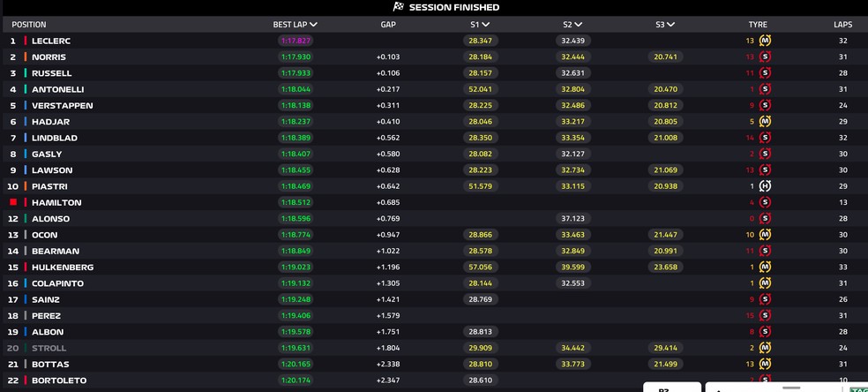
Task: Click Gasly's S2 time 32.127
Action: 573,154
